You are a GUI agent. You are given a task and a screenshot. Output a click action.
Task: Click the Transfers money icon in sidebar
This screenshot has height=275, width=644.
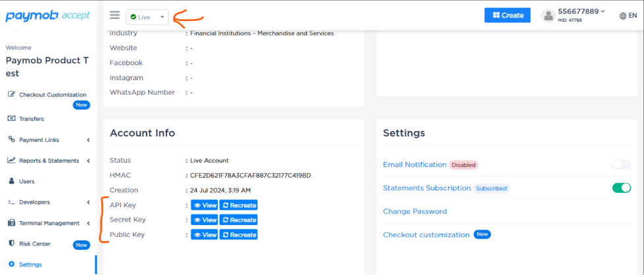[12, 119]
